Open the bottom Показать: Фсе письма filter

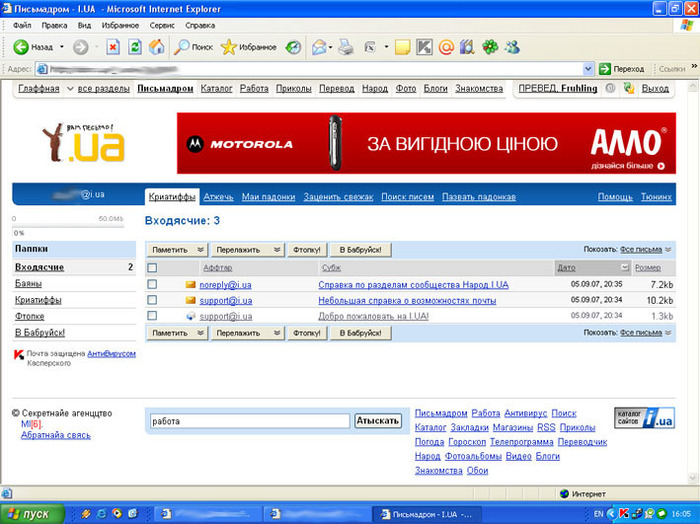click(645, 333)
